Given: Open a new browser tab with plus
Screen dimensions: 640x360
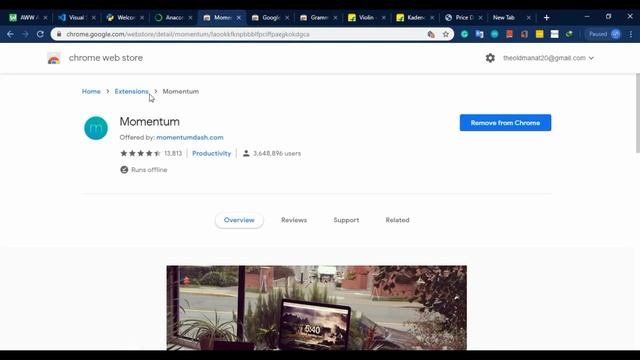Looking at the screenshot, I should coord(547,18).
